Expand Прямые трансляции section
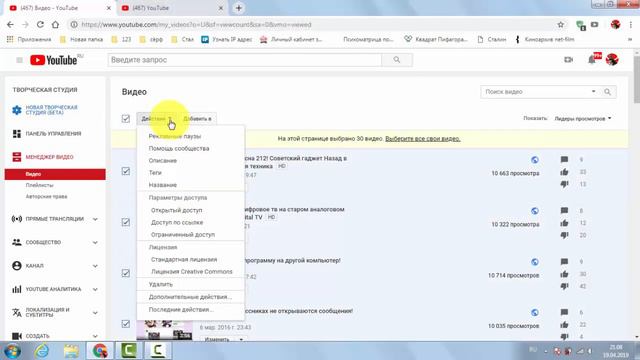This screenshot has height=360, width=640. [x=95, y=219]
